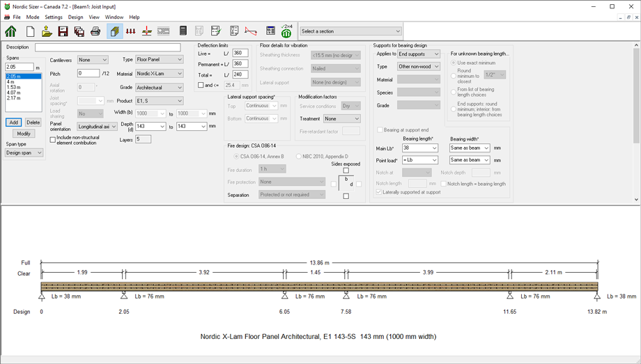641x364 pixels.
Task: Open the Main Lb bearing length dropdown
Action: click(420, 148)
